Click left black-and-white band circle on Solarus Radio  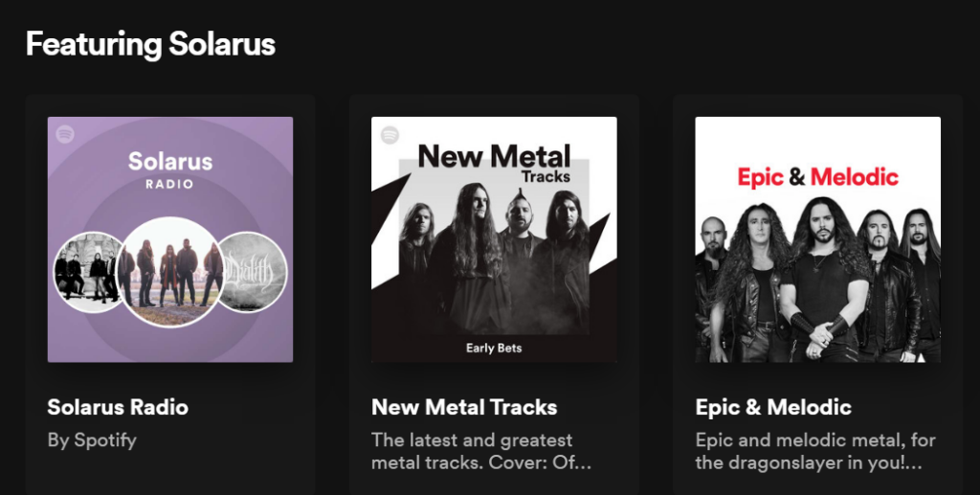(x=87, y=272)
